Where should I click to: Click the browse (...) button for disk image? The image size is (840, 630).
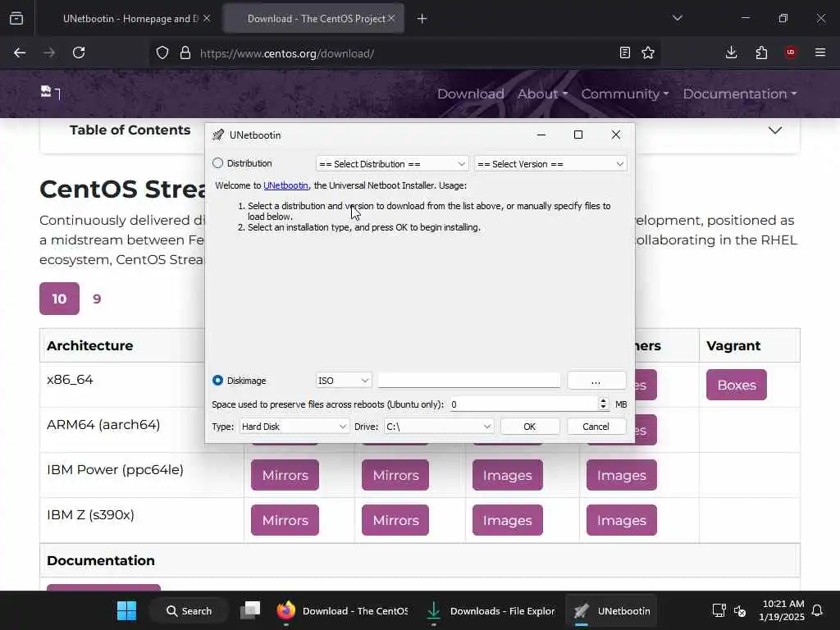pos(596,381)
